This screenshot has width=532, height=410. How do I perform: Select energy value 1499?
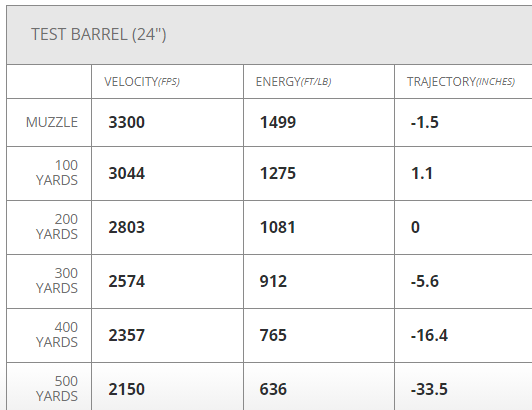(x=278, y=122)
